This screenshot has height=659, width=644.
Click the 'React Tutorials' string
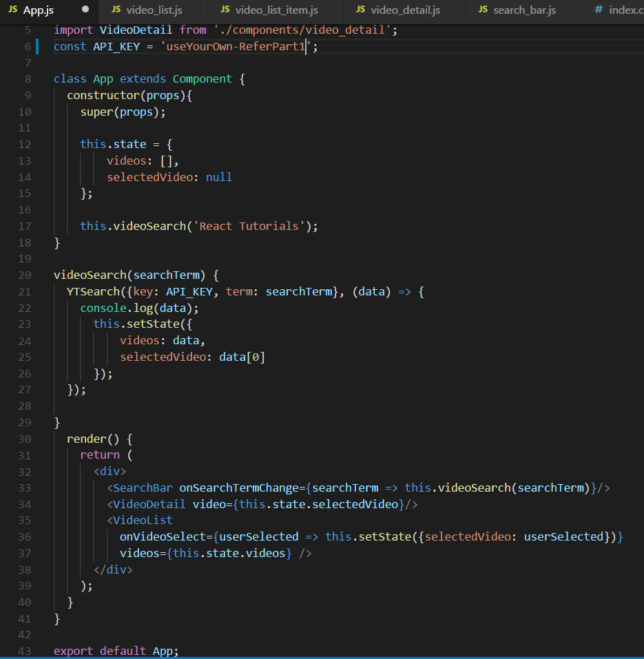249,226
